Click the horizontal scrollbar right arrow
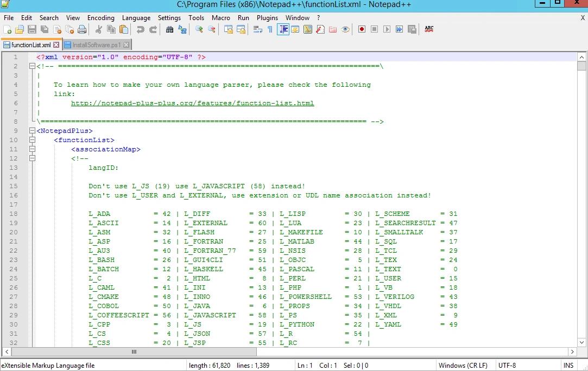The image size is (588, 371). coord(572,351)
